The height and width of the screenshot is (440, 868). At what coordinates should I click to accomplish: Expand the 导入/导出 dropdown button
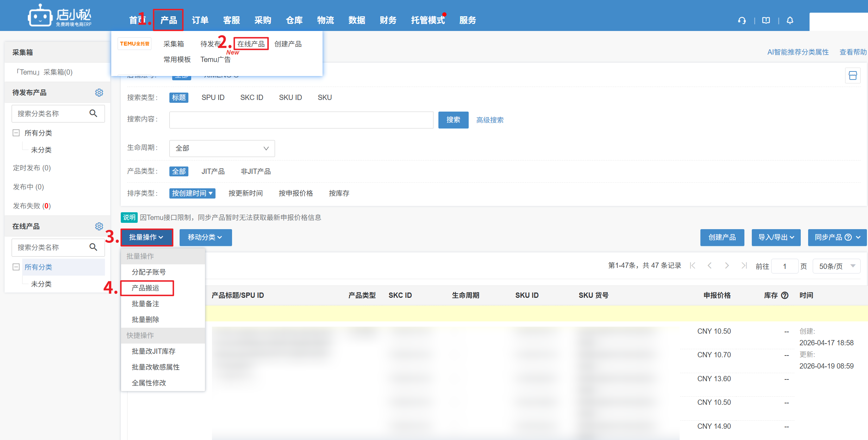pos(776,238)
